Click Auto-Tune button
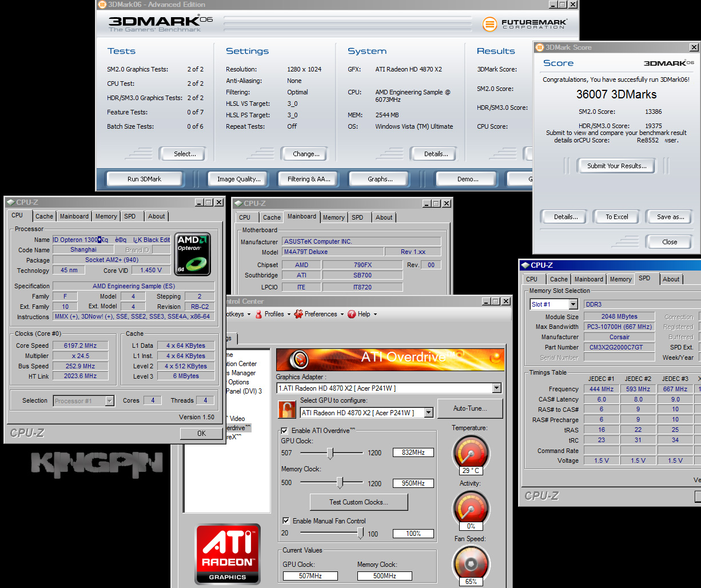Viewport: 701px width, 588px height. pyautogui.click(x=470, y=408)
